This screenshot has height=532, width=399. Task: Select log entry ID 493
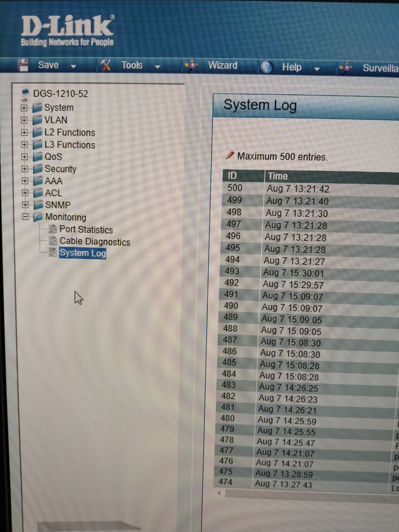coord(232,271)
